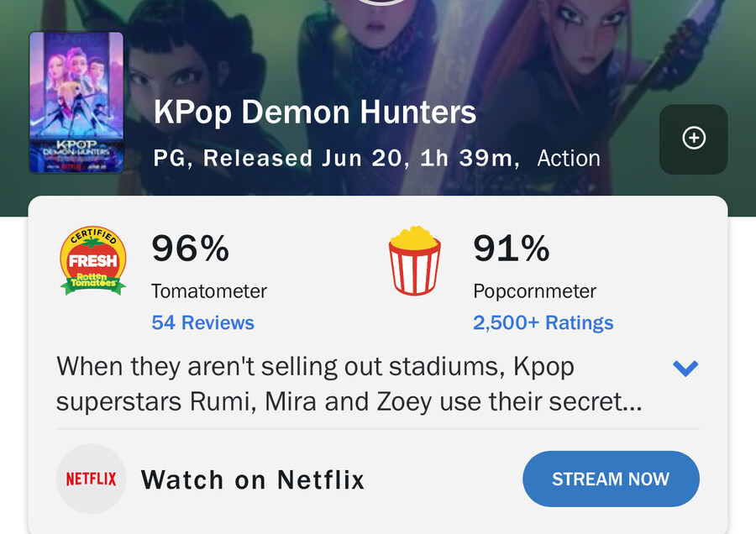Open the 54 Reviews link
Screen dimensions: 756x534
[202, 322]
